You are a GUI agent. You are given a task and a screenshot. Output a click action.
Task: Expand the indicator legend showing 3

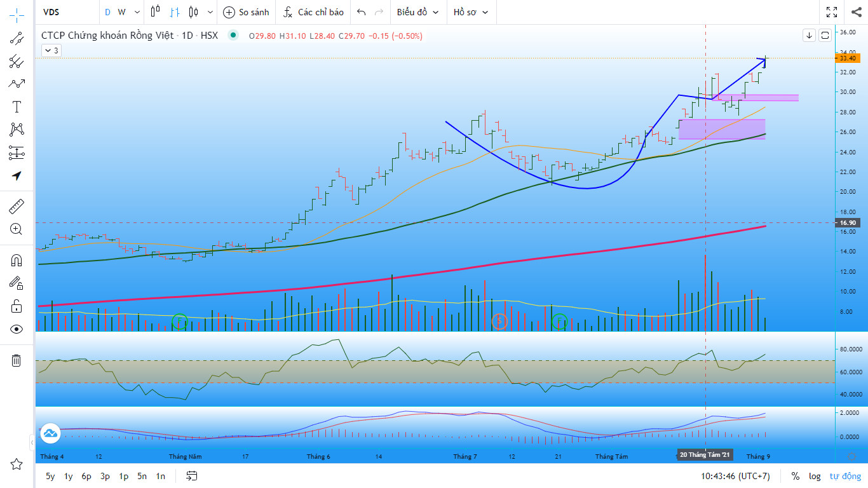[51, 50]
